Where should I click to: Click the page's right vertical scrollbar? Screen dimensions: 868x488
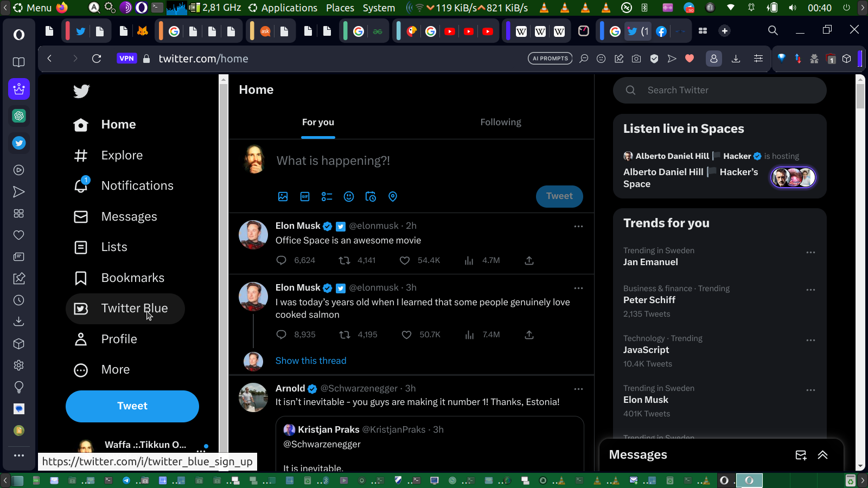pyautogui.click(x=860, y=271)
